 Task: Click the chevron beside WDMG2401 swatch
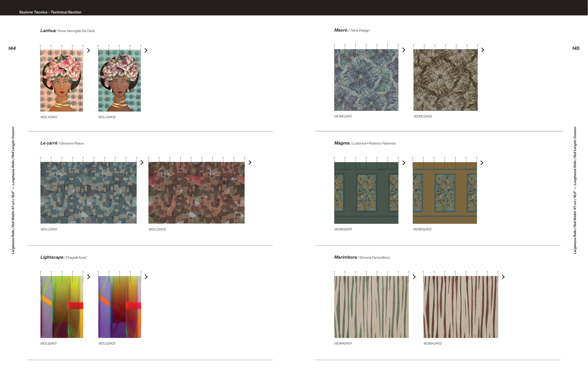(404, 163)
